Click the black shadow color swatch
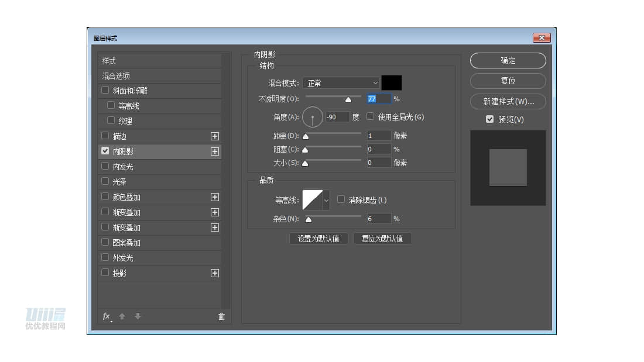This screenshot has height=362, width=644. tap(392, 83)
